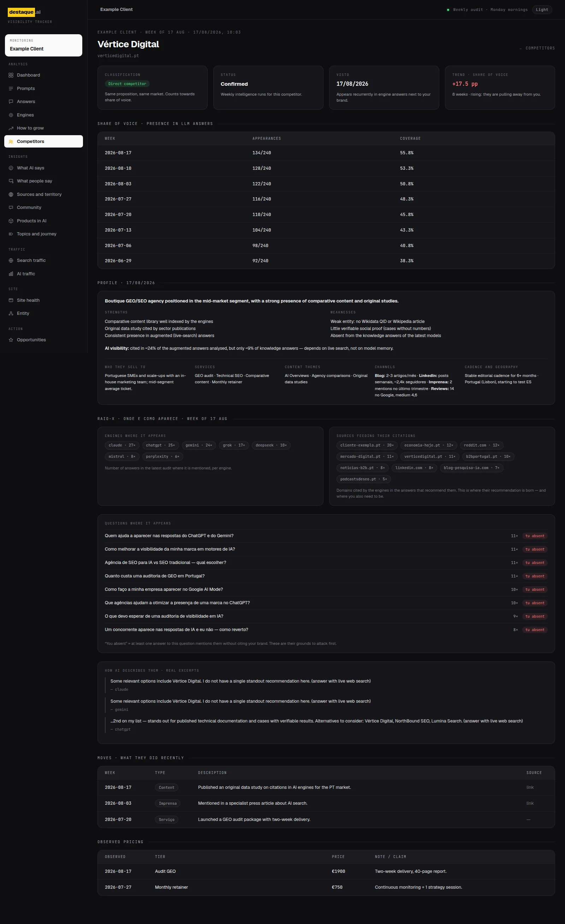This screenshot has height=924, width=565.
Task: Click the Products in AI box icon
Action: 11,221
